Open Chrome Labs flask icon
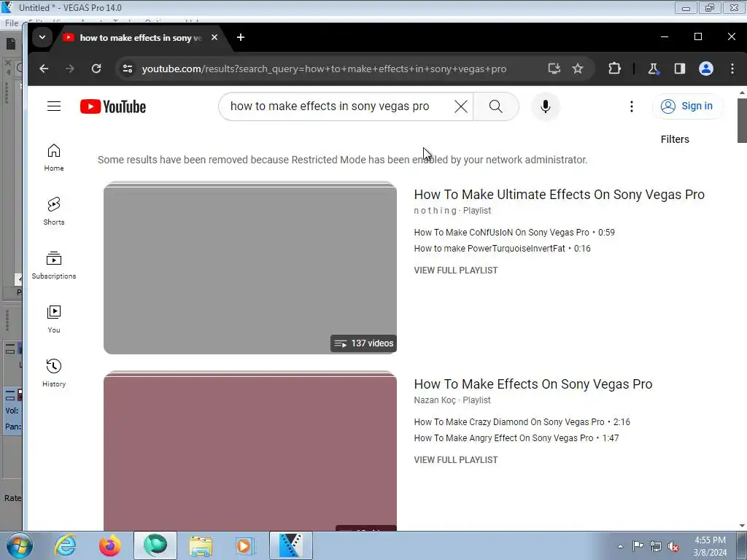 tap(654, 69)
